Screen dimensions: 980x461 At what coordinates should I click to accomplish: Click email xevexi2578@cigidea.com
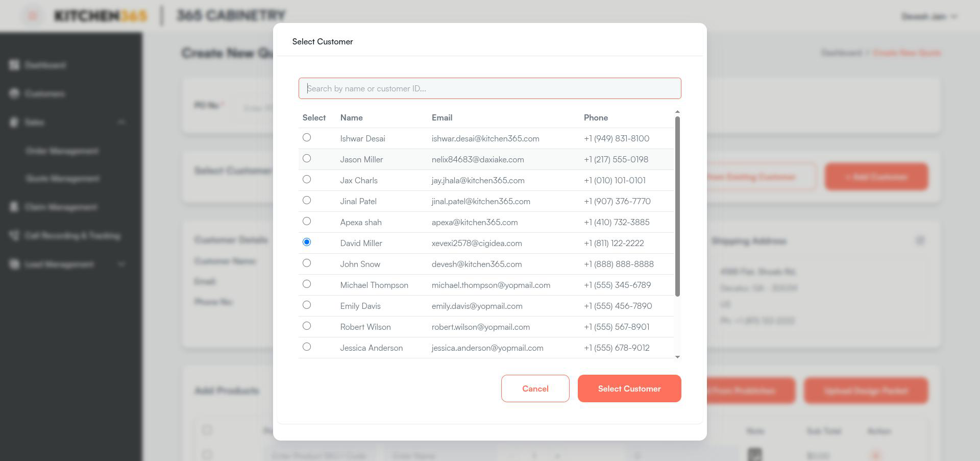(477, 243)
